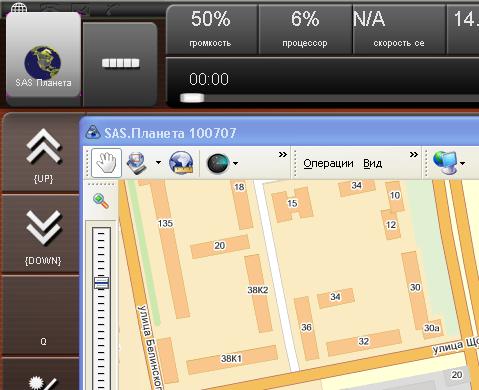Click the green magnifier zoom icon
The image size is (479, 390).
(x=101, y=201)
